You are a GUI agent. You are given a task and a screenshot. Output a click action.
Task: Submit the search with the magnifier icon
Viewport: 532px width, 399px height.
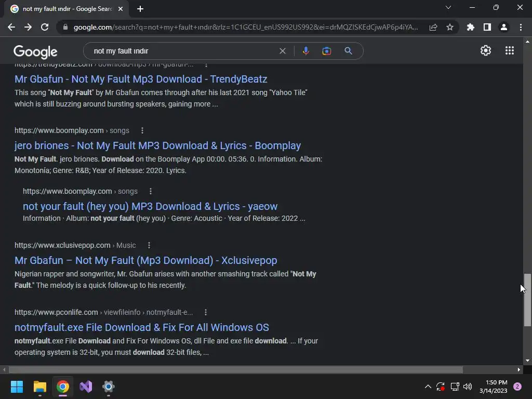pos(349,51)
